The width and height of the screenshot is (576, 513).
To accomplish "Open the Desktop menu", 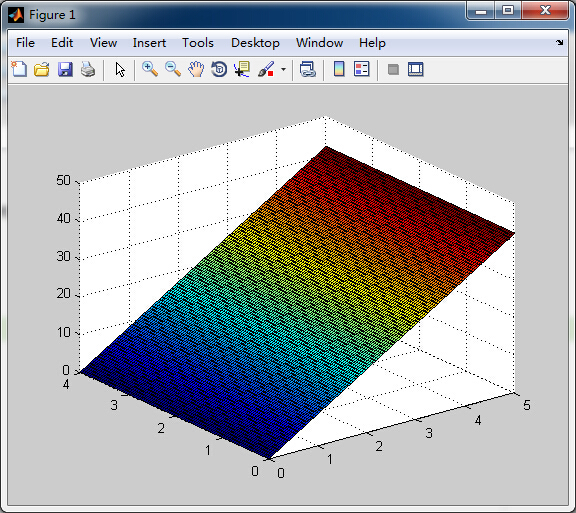I will point(255,43).
